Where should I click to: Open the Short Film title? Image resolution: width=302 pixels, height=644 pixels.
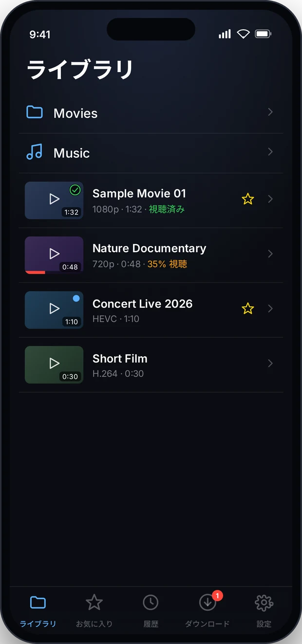click(x=120, y=359)
